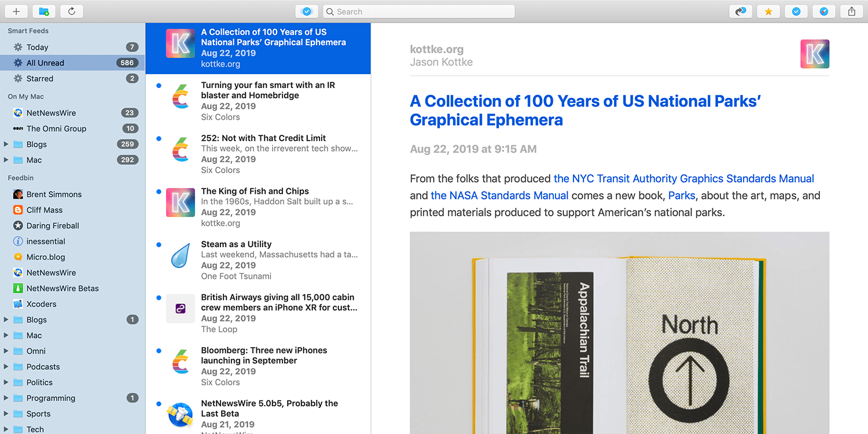This screenshot has width=868, height=434.
Task: Open the NASA Standards Manual link
Action: pyautogui.click(x=499, y=196)
